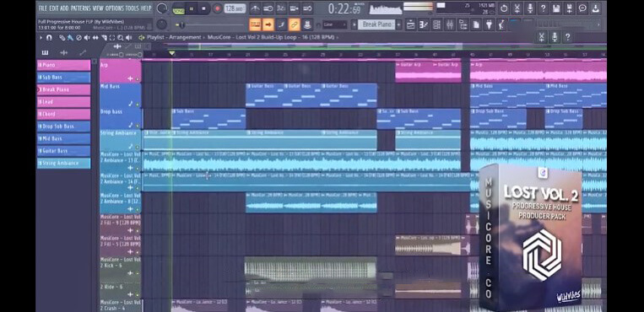The height and width of the screenshot is (312, 644).
Task: Click the save project floppy icon
Action: [556, 8]
